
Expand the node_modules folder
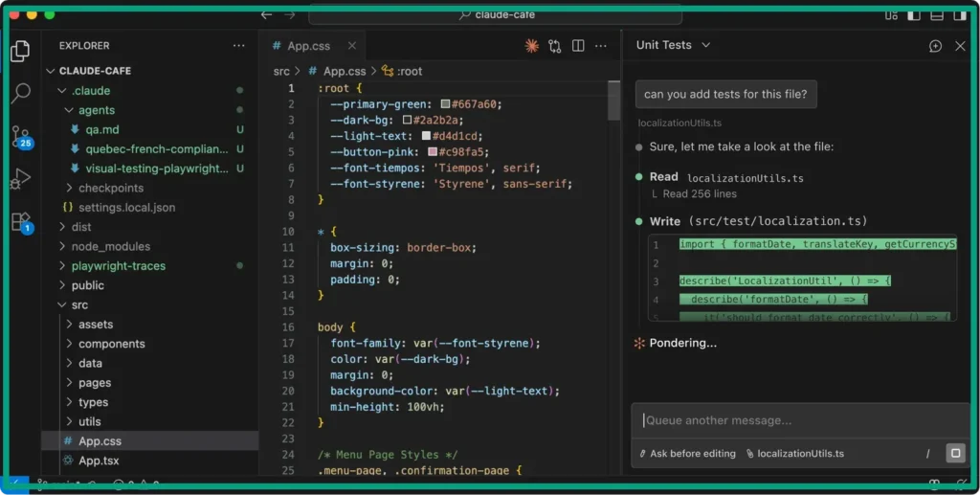coord(62,246)
